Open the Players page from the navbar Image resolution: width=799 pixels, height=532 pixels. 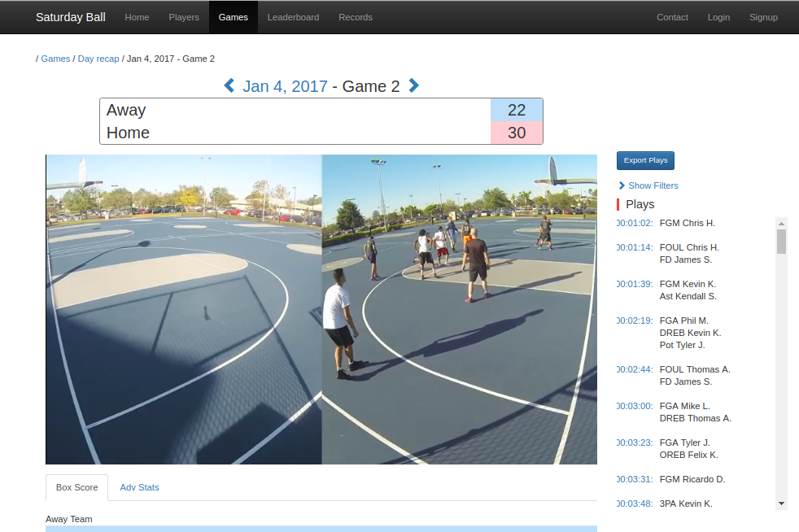click(x=184, y=16)
